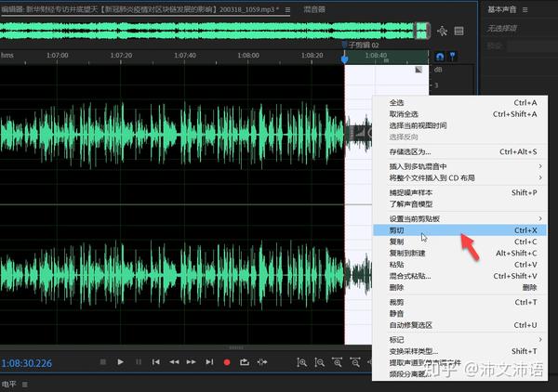Click the 1:07:20 mark on the time ruler
The height and width of the screenshot is (392, 558).
click(x=121, y=56)
